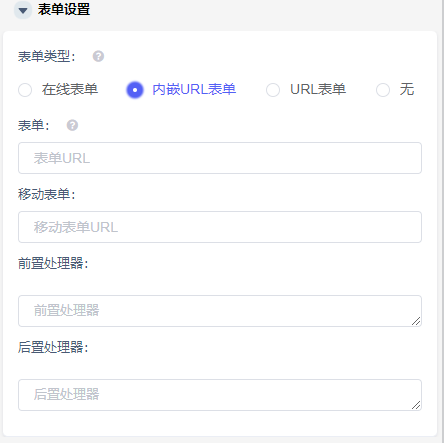Choose the URL表单 radio button
Screen dimensions: 444x443
coord(273,90)
